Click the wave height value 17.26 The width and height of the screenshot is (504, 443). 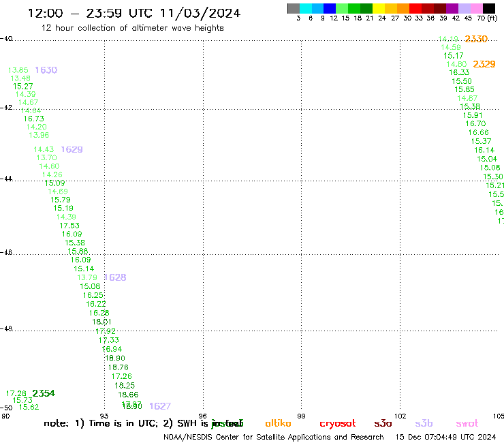click(x=122, y=376)
